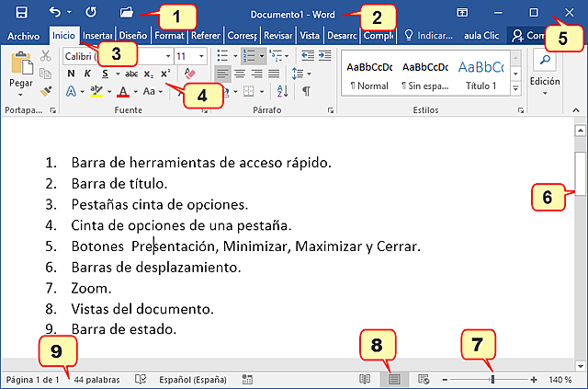Click the Save icon in quick access toolbar
588x389 pixels.
coord(21,12)
